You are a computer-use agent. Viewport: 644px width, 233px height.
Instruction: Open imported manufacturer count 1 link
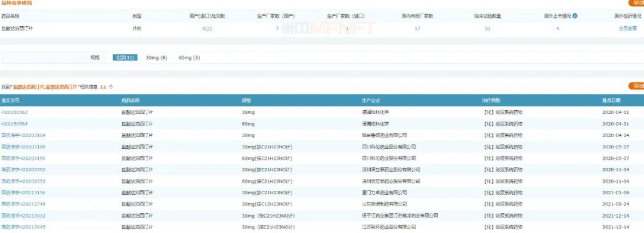347,29
